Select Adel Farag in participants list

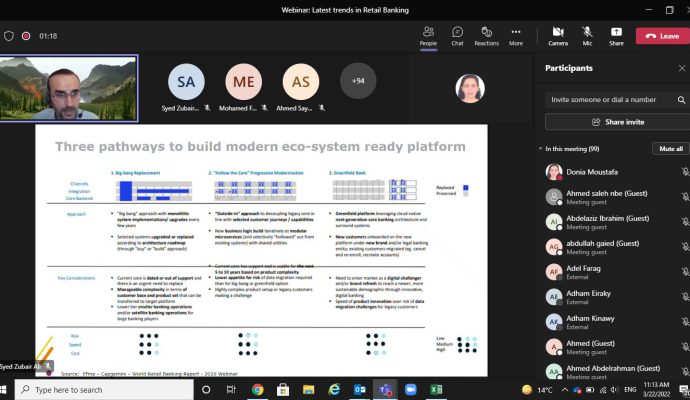click(x=600, y=271)
